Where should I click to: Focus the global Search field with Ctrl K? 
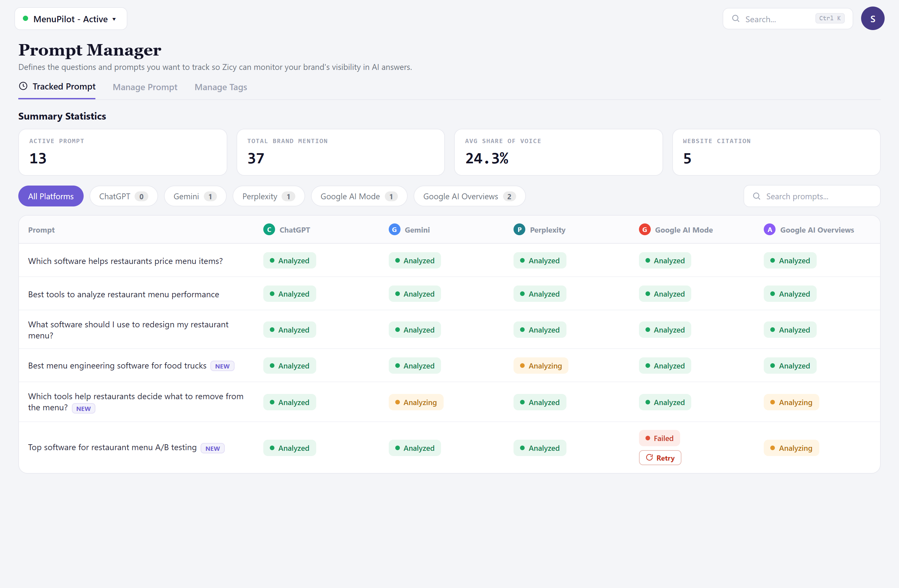[788, 19]
